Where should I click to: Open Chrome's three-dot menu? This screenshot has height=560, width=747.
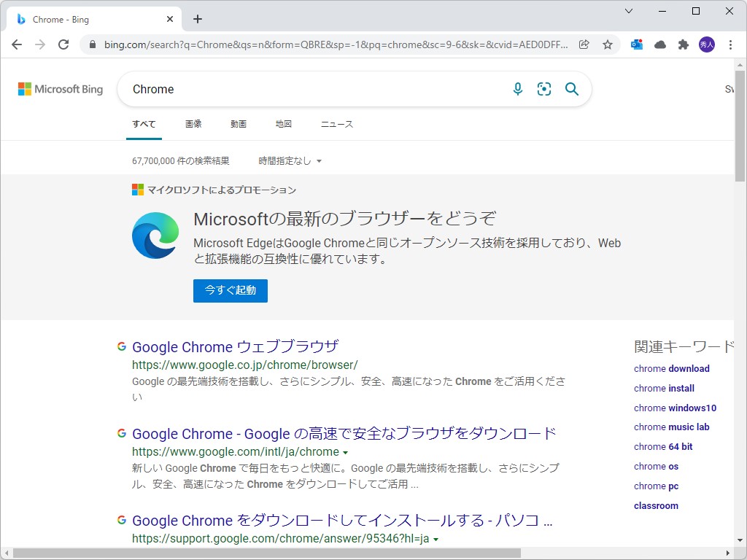732,44
